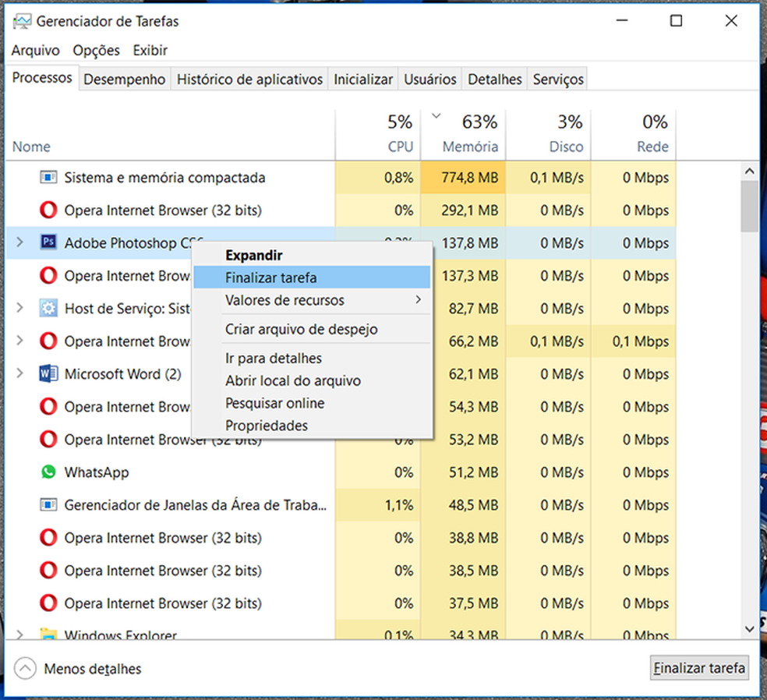Screen dimensions: 767x700
Task: Click the Host de Serviço gear icon
Action: (48, 309)
